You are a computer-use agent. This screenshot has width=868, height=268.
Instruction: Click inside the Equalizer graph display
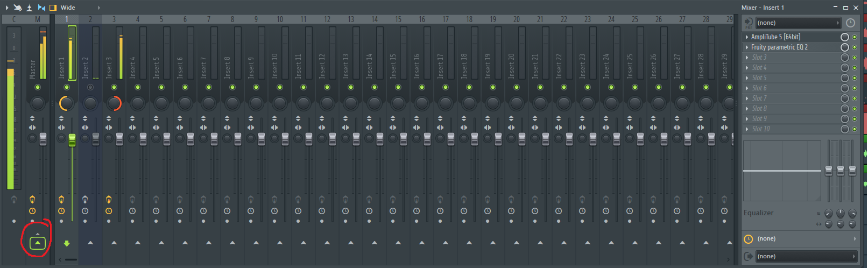[x=782, y=171]
